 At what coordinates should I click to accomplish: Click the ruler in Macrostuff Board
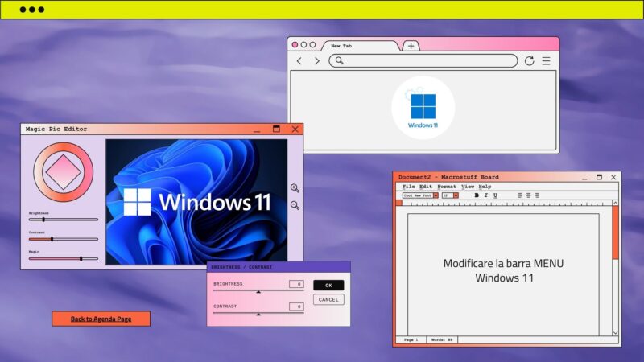click(x=505, y=204)
